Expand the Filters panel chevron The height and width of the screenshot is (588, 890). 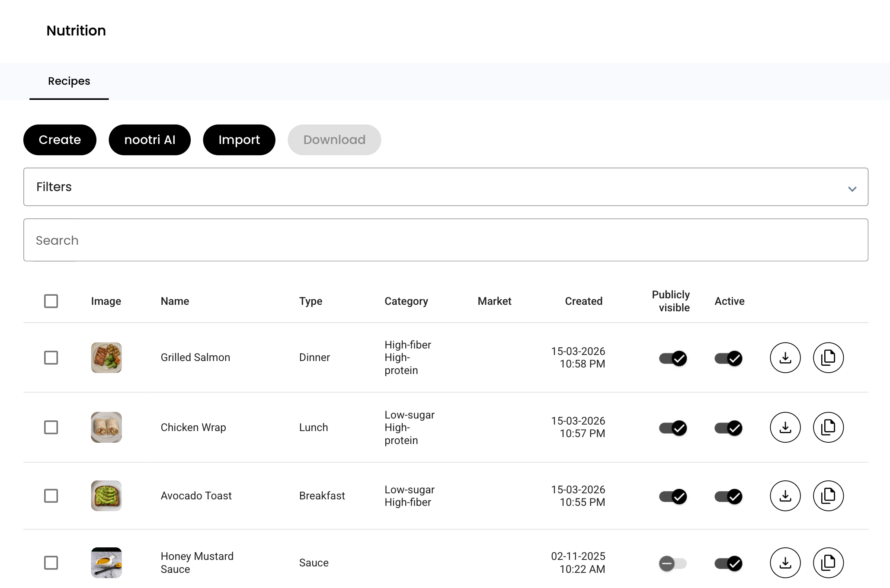tap(852, 189)
